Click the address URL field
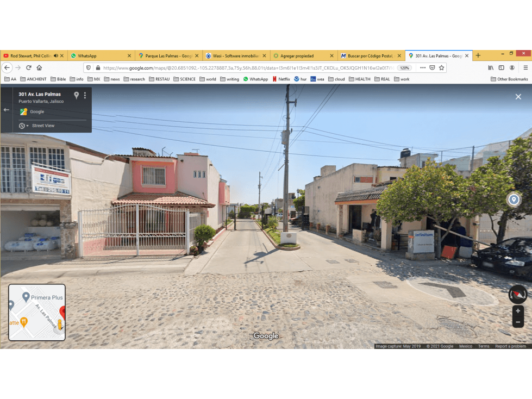Screen dimensions: 532x399 click(249, 68)
